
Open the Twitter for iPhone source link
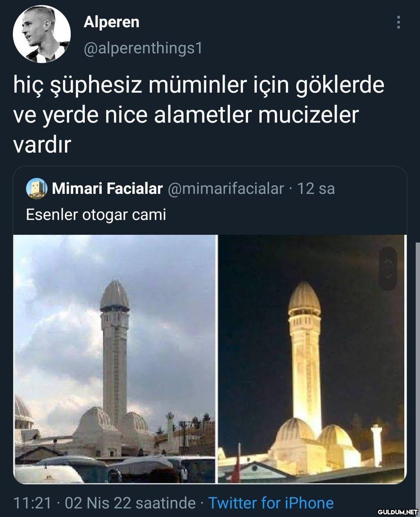click(x=271, y=503)
